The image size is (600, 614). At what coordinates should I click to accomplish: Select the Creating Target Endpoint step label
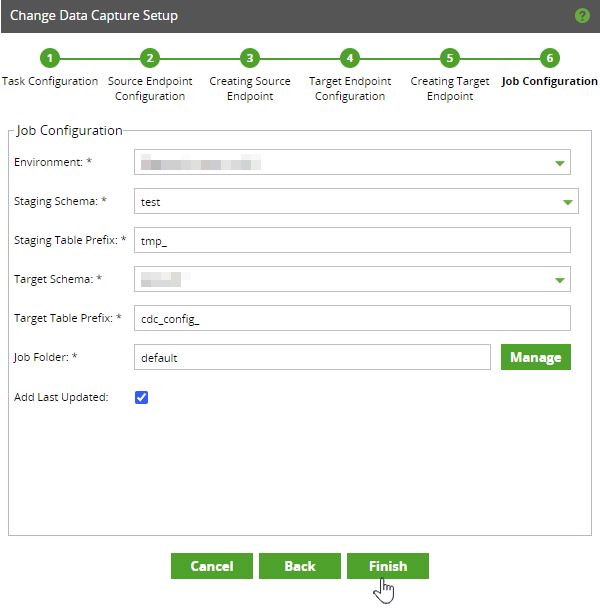click(x=450, y=88)
